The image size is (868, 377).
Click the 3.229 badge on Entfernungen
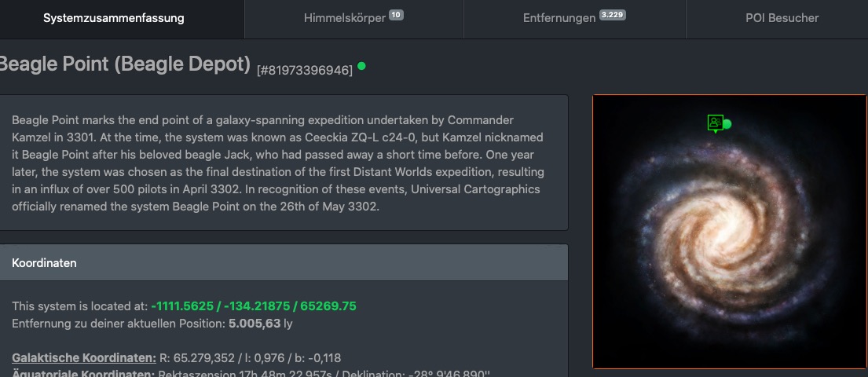(x=613, y=15)
